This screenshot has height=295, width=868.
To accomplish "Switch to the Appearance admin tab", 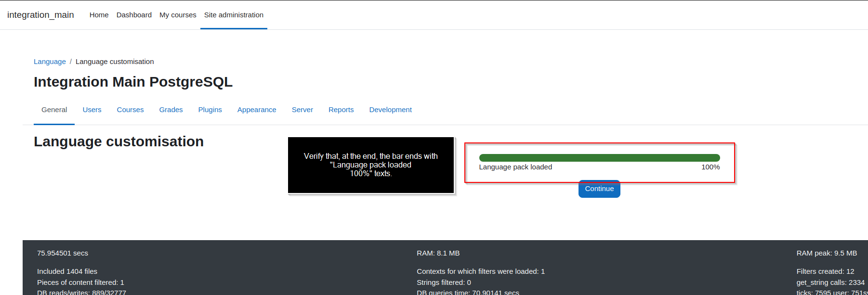I will point(257,110).
